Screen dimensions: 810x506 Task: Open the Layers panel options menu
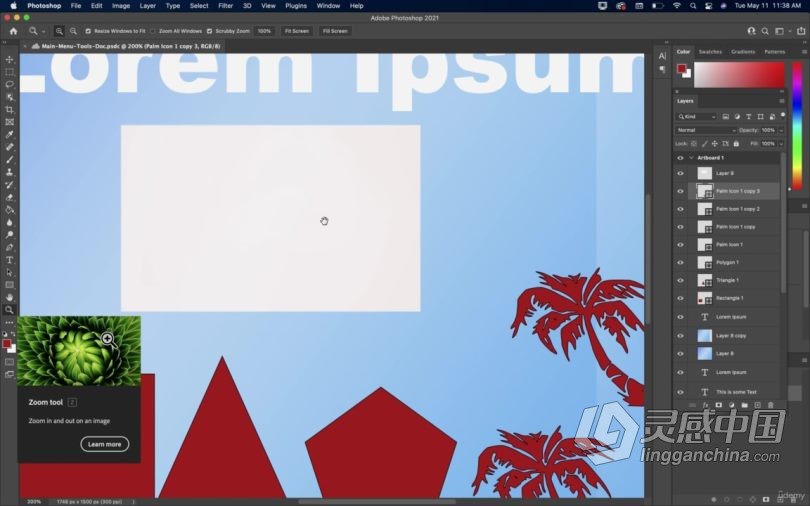(x=782, y=101)
